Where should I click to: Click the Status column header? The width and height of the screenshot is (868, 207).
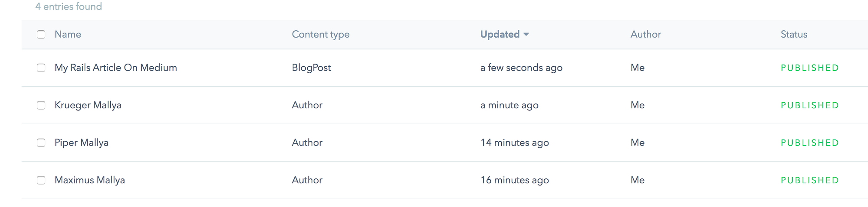tap(794, 35)
